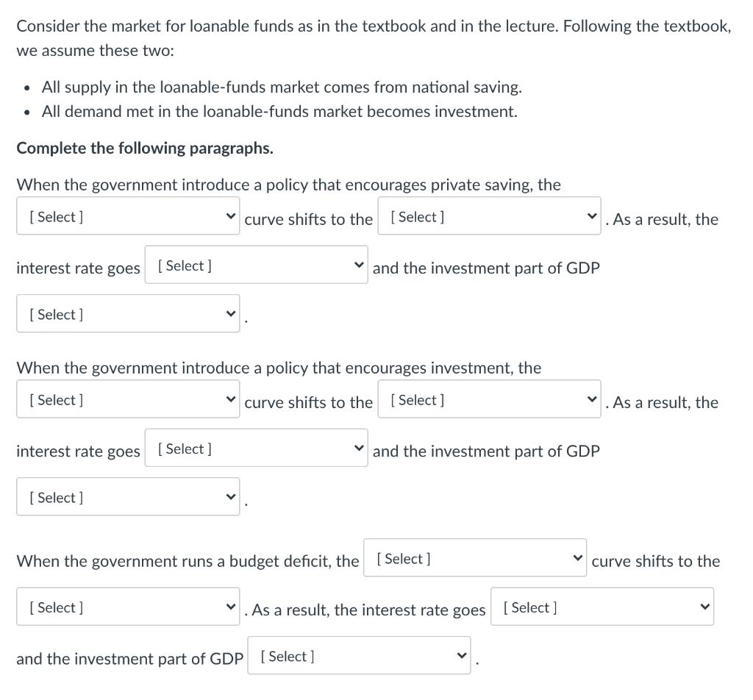Click chevron of budget deficit curve dropdown
Screen dimensions: 753x700
point(578,559)
